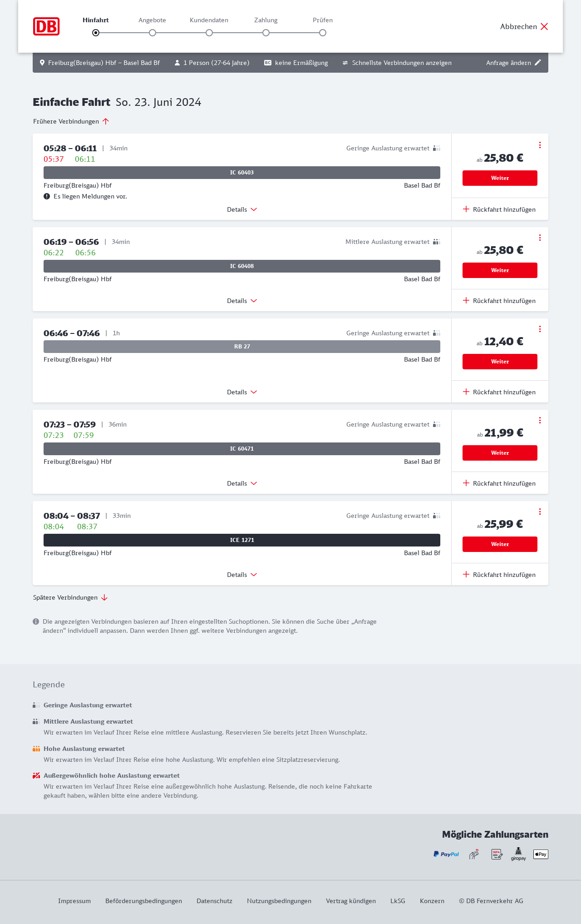
Task: Expand Details for the 05:28 IC 60403 connection
Action: (242, 209)
